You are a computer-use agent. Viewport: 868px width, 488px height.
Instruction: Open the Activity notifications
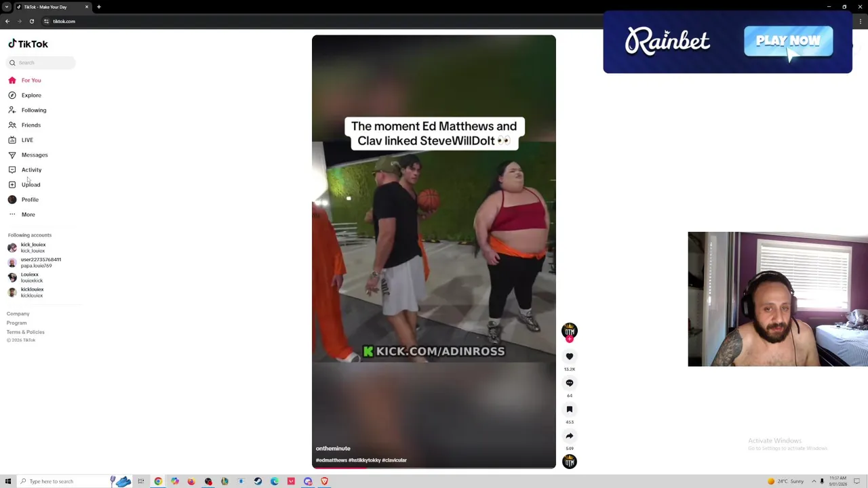(x=24, y=169)
